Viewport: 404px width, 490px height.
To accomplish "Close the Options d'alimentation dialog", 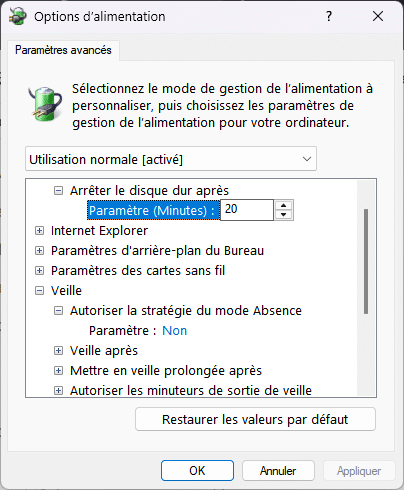I will coord(378,16).
